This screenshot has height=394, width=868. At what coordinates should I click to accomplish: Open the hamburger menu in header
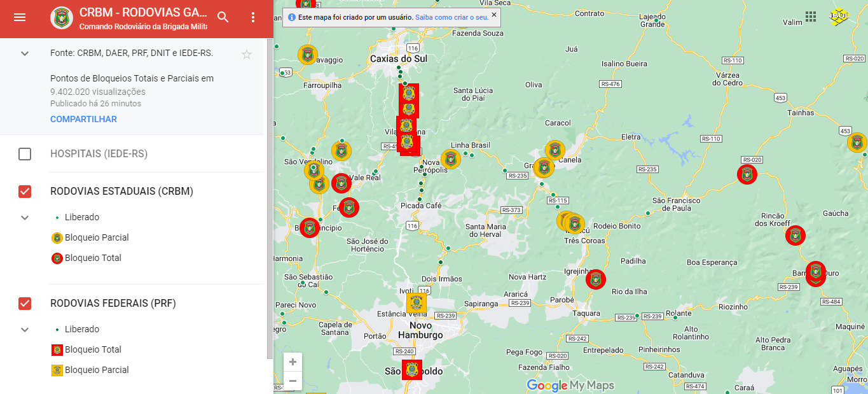tap(20, 17)
